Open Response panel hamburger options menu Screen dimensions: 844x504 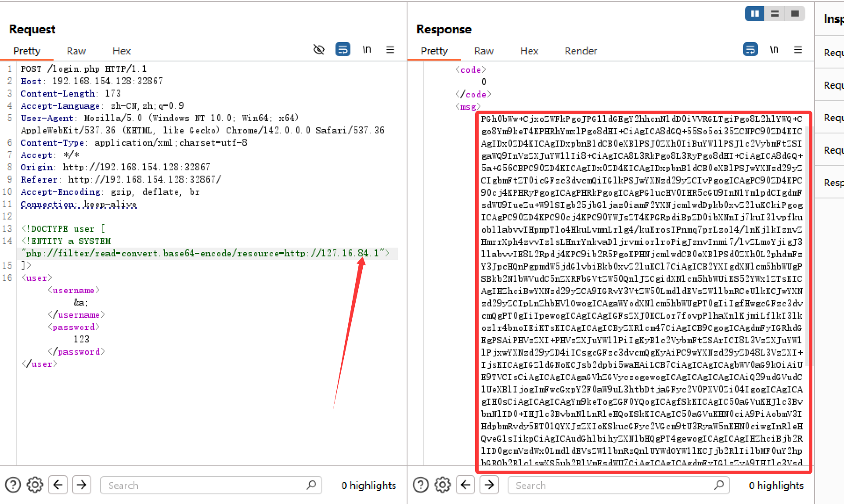[x=798, y=50]
